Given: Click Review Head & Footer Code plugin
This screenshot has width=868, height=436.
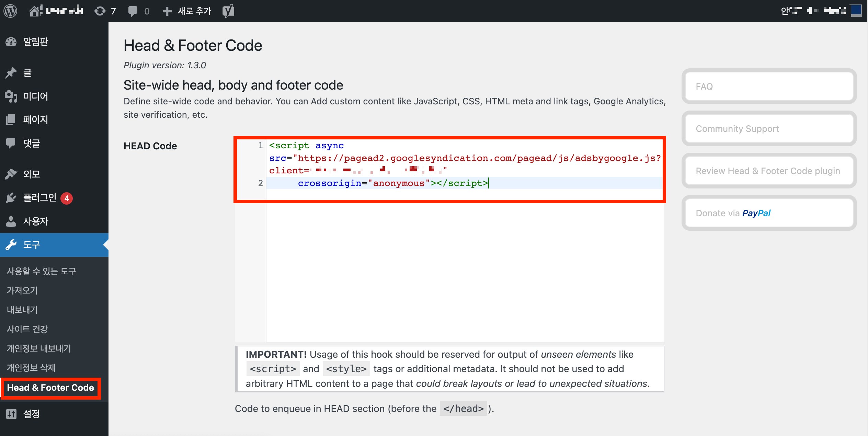Looking at the screenshot, I should click(769, 171).
